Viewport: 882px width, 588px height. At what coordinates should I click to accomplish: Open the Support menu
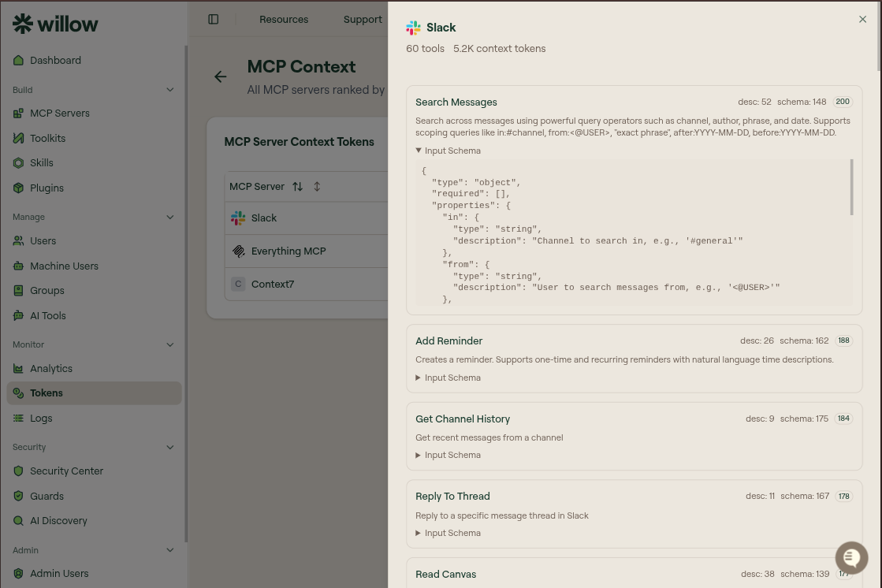[363, 19]
